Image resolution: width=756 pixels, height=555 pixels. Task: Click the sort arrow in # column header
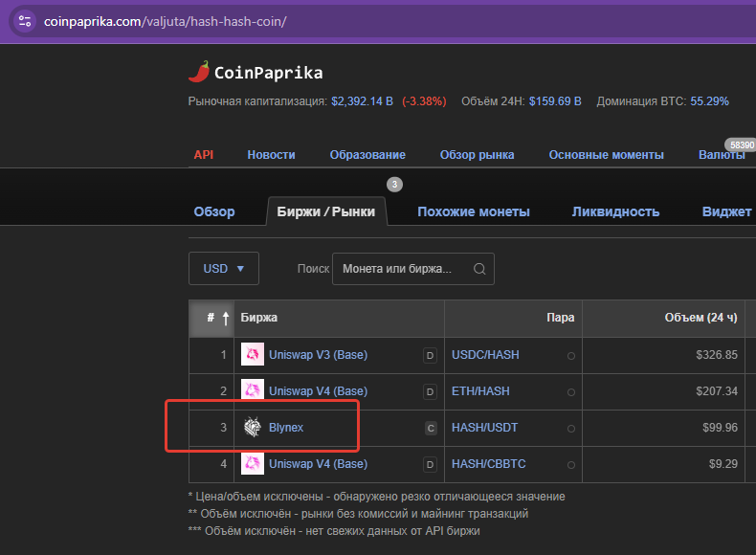pos(226,318)
